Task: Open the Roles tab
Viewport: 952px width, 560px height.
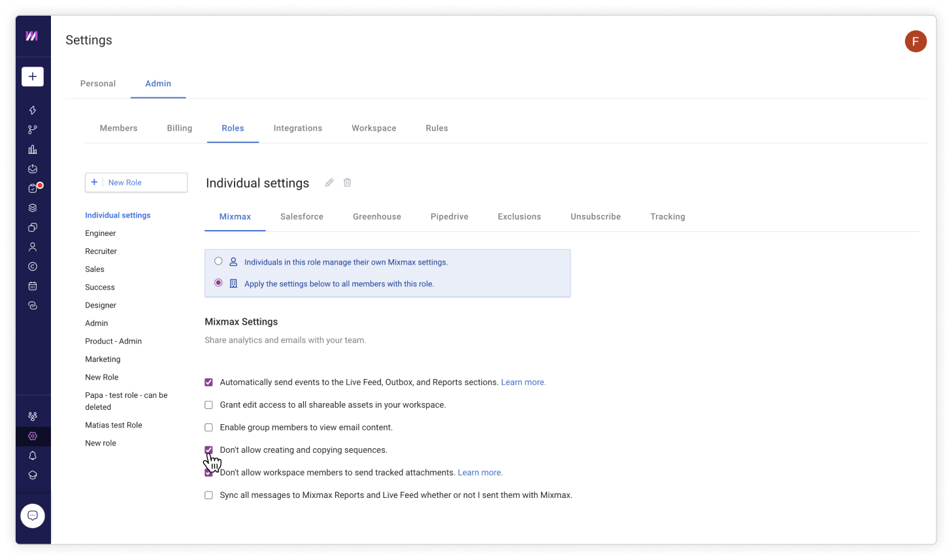Action: (x=233, y=128)
